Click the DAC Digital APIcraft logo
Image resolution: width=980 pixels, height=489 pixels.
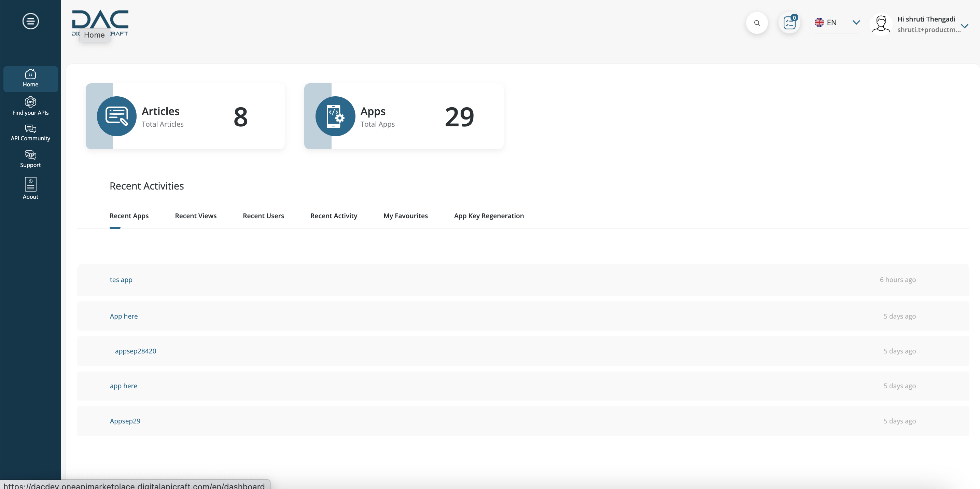(x=100, y=23)
